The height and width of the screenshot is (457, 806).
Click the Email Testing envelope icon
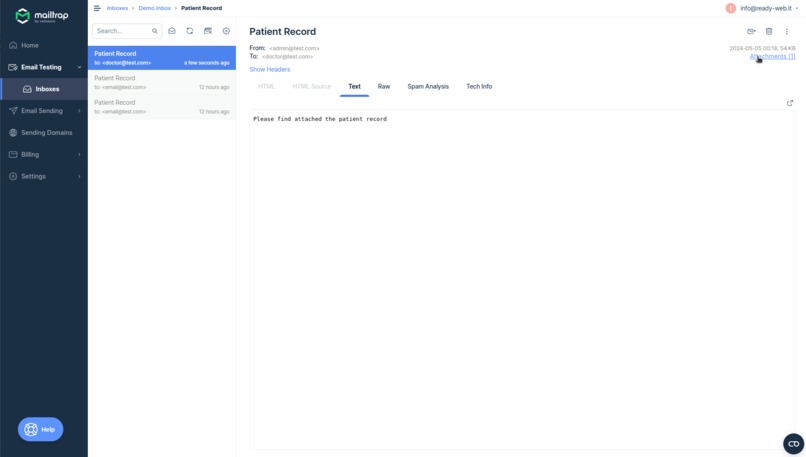tap(13, 67)
